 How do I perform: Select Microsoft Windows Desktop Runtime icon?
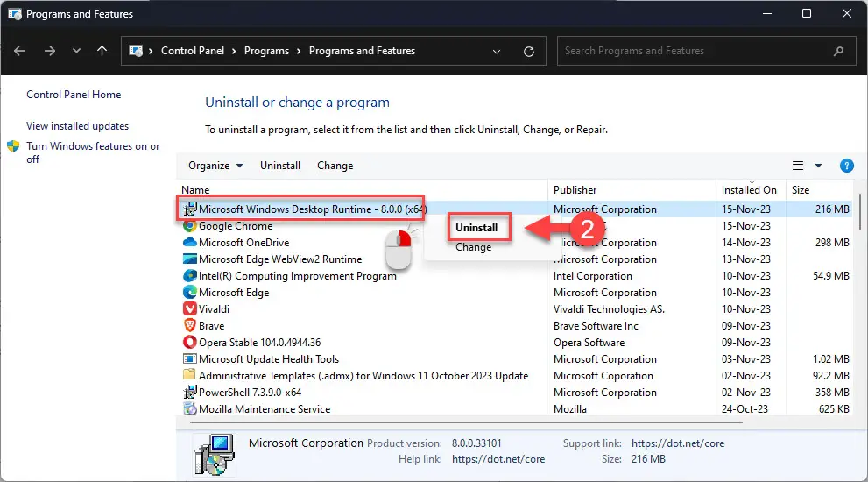click(x=190, y=209)
